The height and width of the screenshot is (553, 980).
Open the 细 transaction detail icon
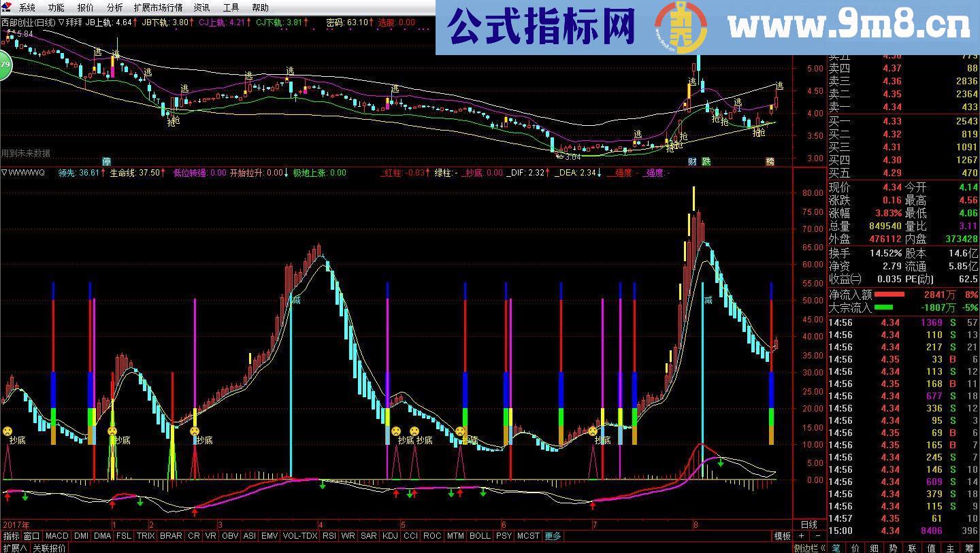coord(875,548)
